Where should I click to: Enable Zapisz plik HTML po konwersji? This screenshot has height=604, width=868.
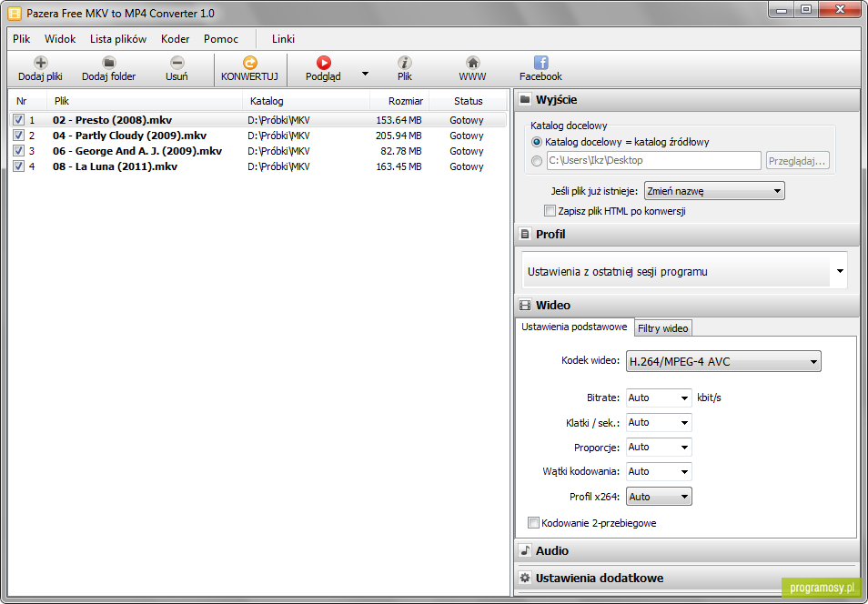(x=550, y=211)
